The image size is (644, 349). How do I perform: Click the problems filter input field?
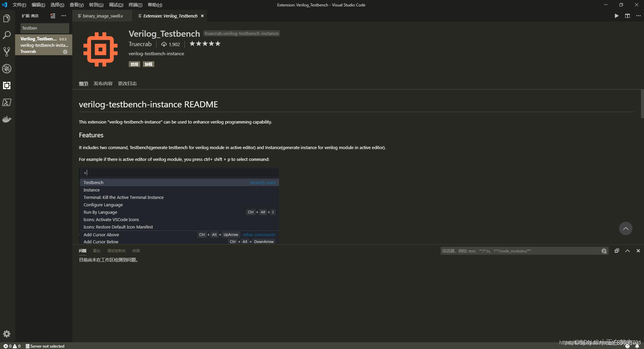520,251
